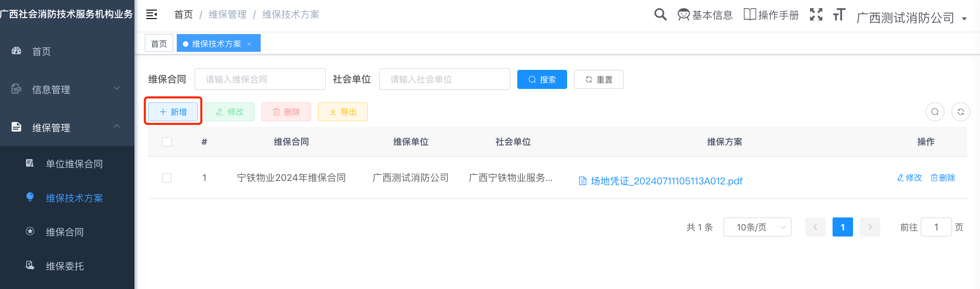This screenshot has width=980, height=289.
Task: Check the select-all header checkbox
Action: [167, 142]
